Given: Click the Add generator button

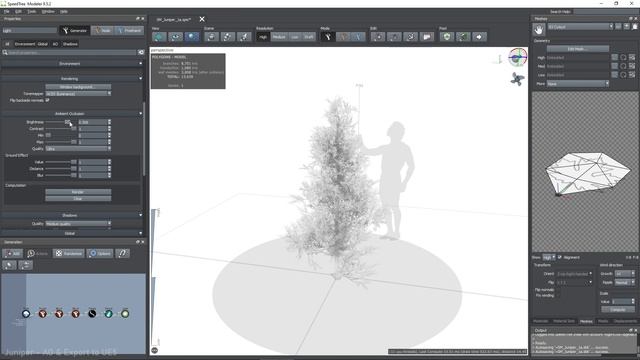Looking at the screenshot, I should [x=13, y=253].
